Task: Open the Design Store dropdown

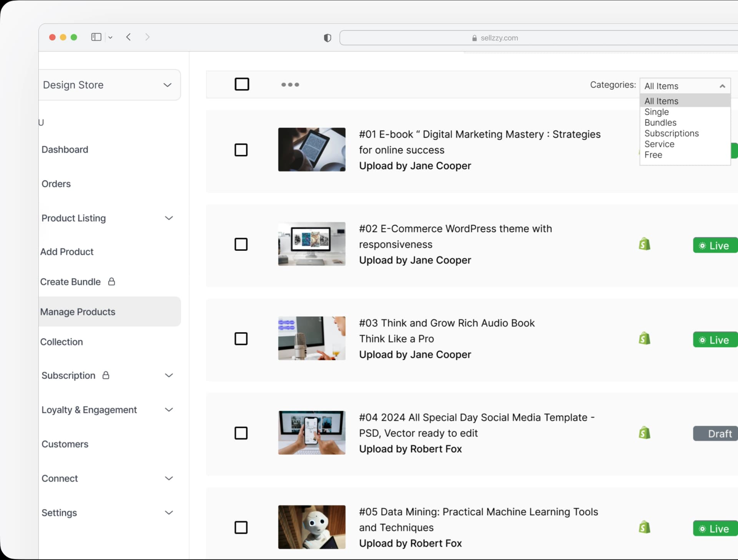Action: [x=110, y=85]
